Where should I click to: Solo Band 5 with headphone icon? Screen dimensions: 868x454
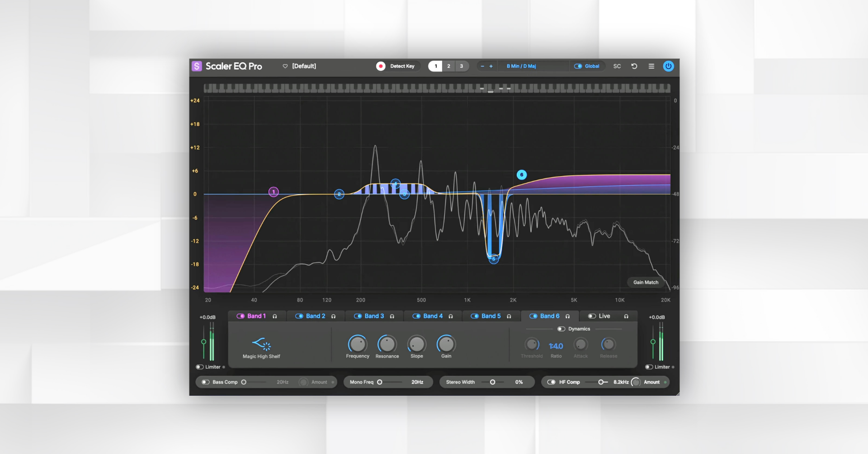click(x=509, y=316)
